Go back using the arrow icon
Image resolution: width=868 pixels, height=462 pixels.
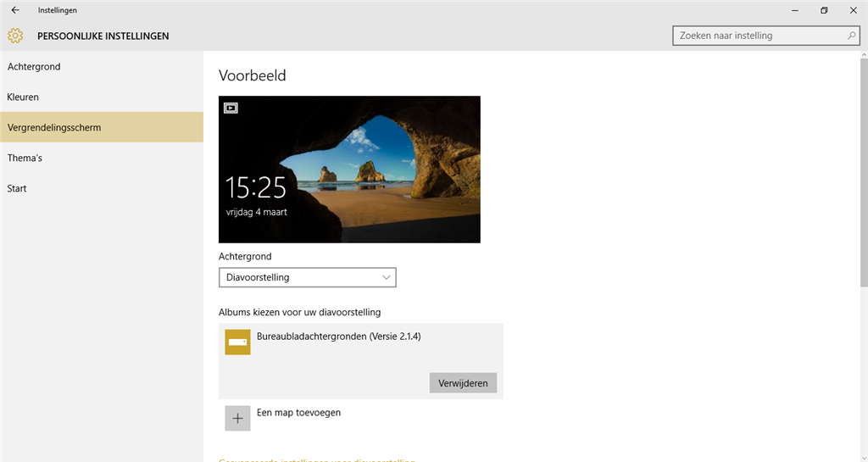pyautogui.click(x=15, y=10)
